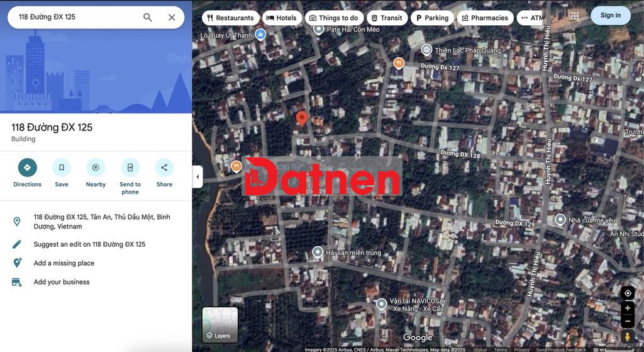Viewport: 644px width, 352px height.
Task: Open Directions for this address
Action: (27, 167)
